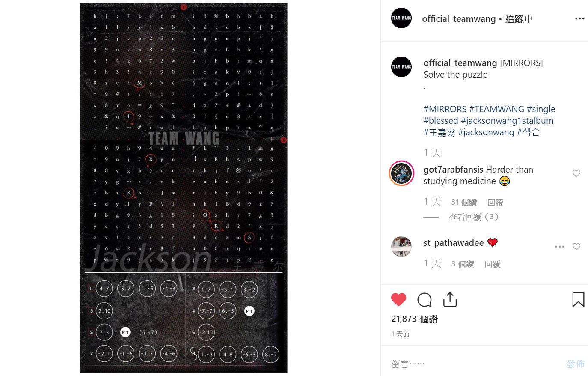
Task: Save post with bookmark icon
Action: click(x=578, y=300)
